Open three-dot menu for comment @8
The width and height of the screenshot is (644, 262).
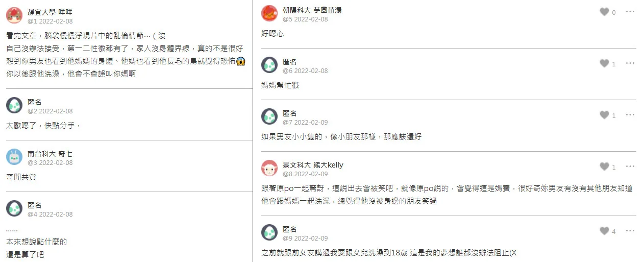tap(630, 166)
